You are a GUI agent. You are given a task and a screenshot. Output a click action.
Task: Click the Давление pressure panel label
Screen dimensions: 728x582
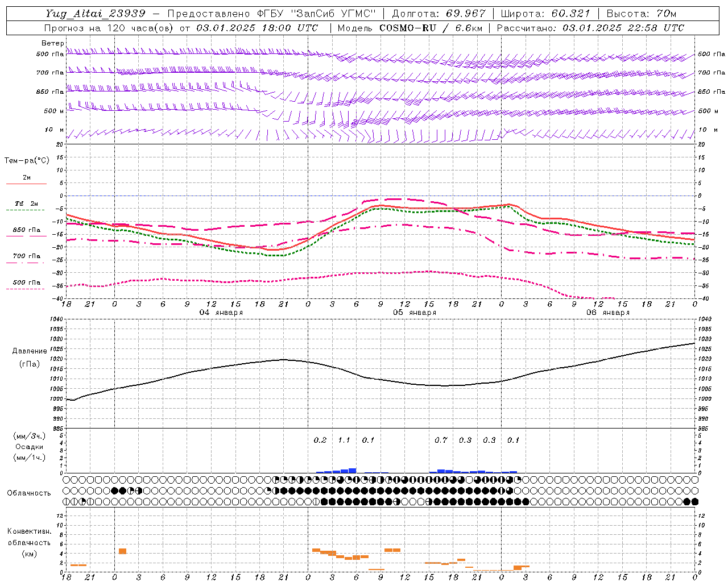[28, 351]
